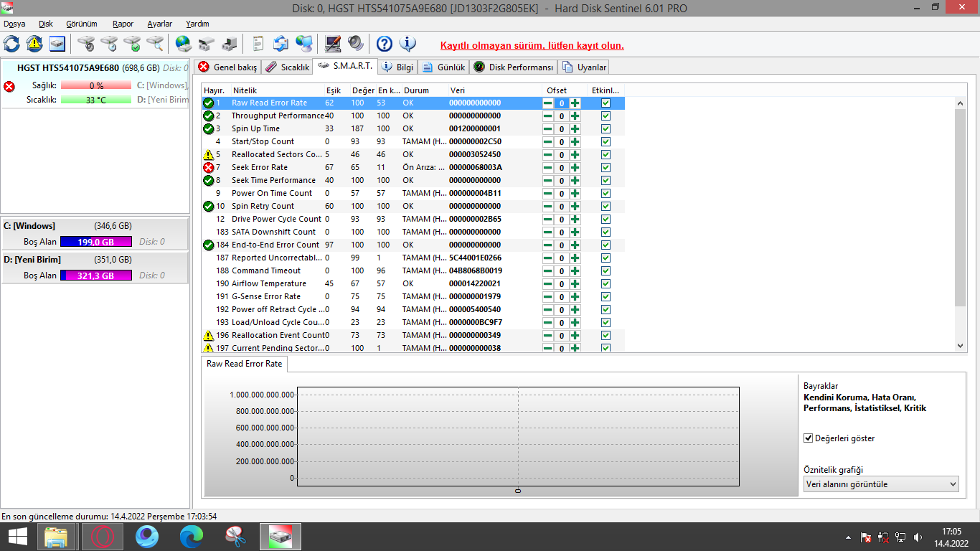Click the globe with disk toolbar icon
Screen dimensions: 980x551
pos(184,44)
